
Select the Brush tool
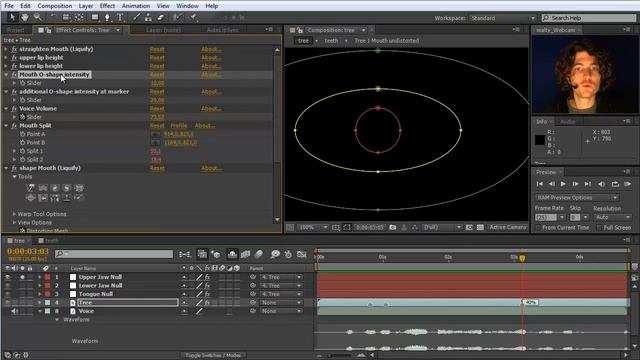(136, 17)
